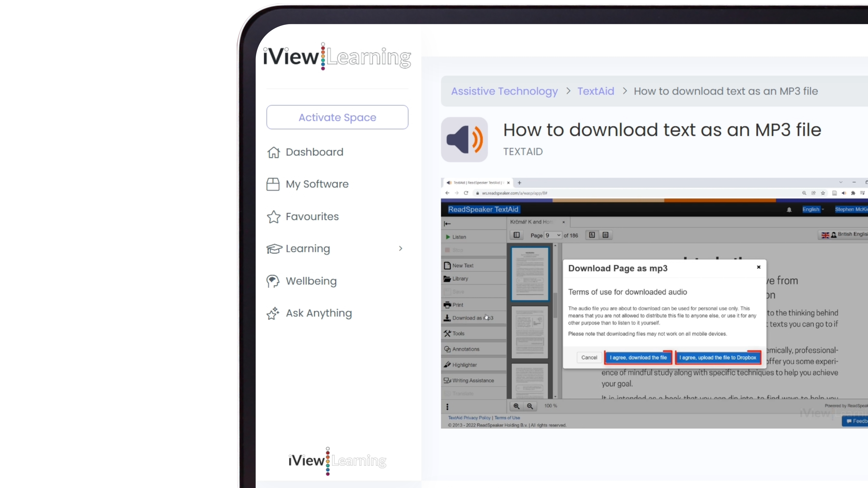Open Writing Assistance menu item
The width and height of the screenshot is (868, 488).
[473, 380]
